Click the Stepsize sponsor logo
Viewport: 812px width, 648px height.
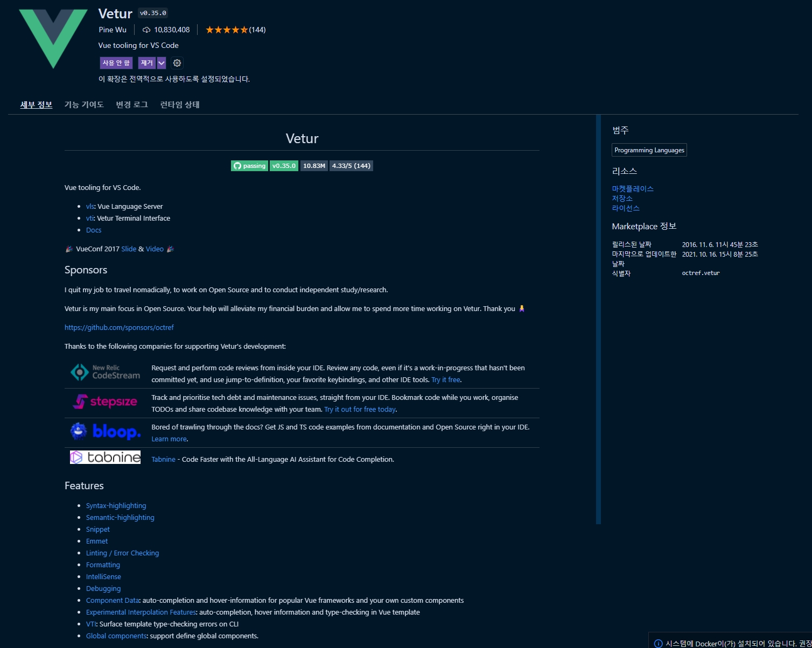[x=104, y=402]
